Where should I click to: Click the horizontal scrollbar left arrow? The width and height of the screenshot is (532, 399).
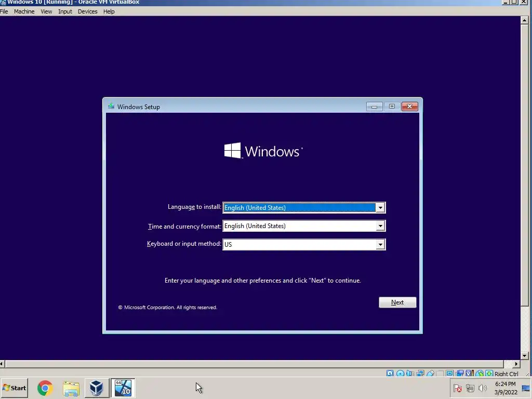pos(2,364)
